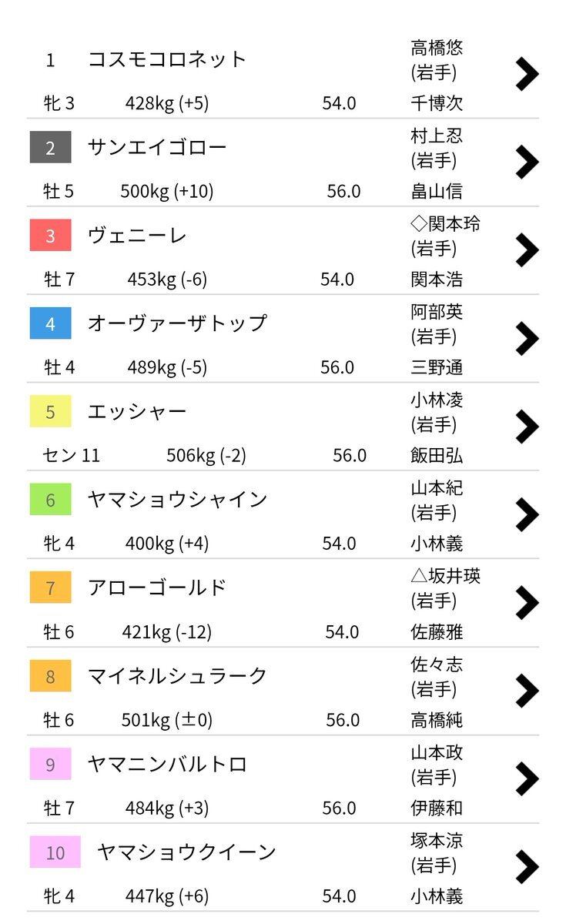
Task: Tap chevron for ヤマニンバルトロ
Action: click(527, 778)
